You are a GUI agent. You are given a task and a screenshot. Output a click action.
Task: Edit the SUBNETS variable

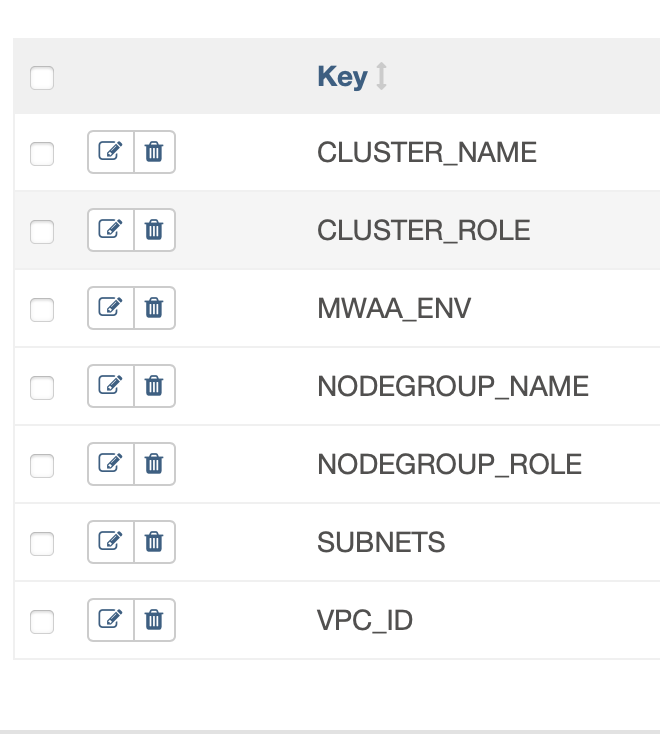[111, 542]
